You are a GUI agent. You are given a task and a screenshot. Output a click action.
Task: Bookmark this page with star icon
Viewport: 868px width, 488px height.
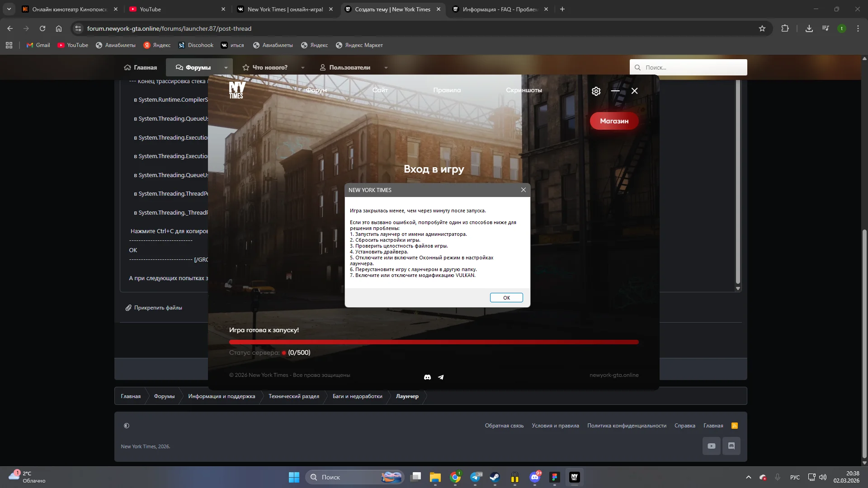click(762, 28)
